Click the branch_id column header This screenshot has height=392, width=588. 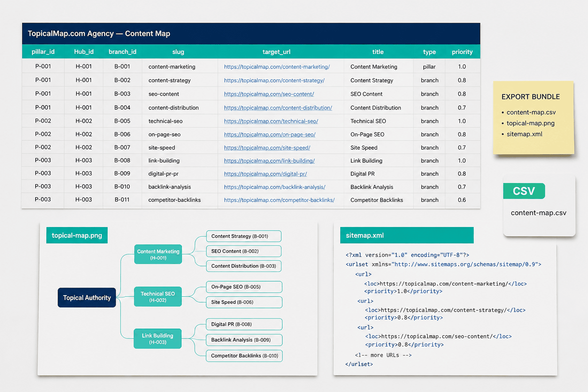coord(122,52)
